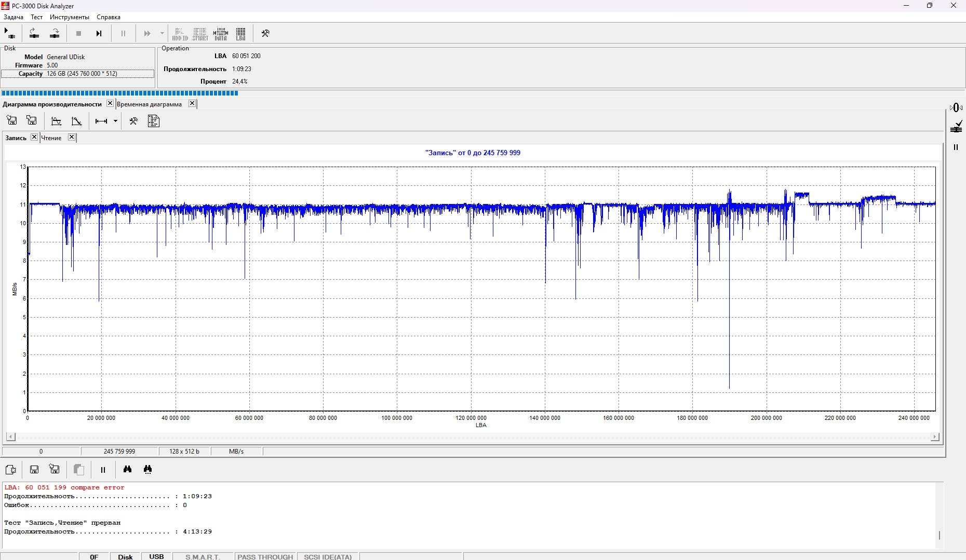The height and width of the screenshot is (560, 966).
Task: Click chart horizontal scrollbar left arrow
Action: pyautogui.click(x=11, y=437)
